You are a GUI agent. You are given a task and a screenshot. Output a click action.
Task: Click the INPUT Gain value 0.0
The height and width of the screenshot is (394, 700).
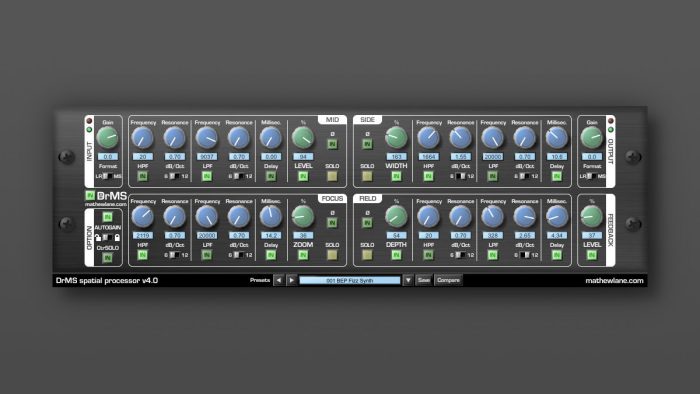[x=108, y=157]
